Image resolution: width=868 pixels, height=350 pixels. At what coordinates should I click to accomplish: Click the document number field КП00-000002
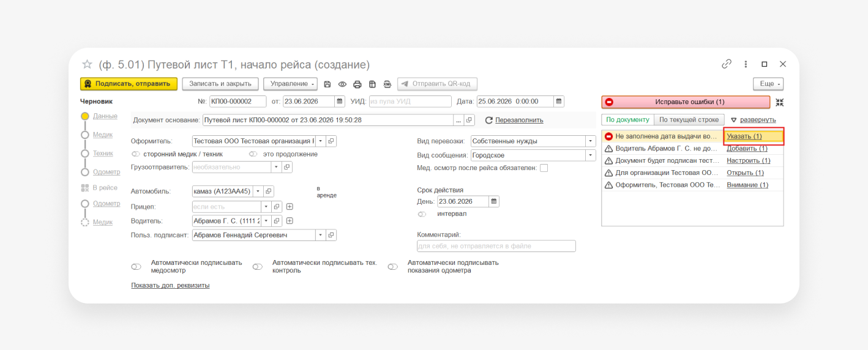click(238, 102)
